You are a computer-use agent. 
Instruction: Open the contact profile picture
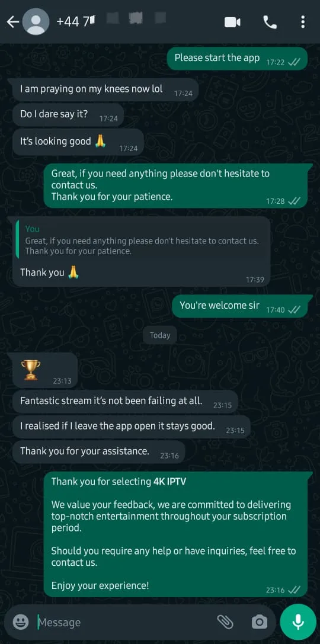click(36, 22)
